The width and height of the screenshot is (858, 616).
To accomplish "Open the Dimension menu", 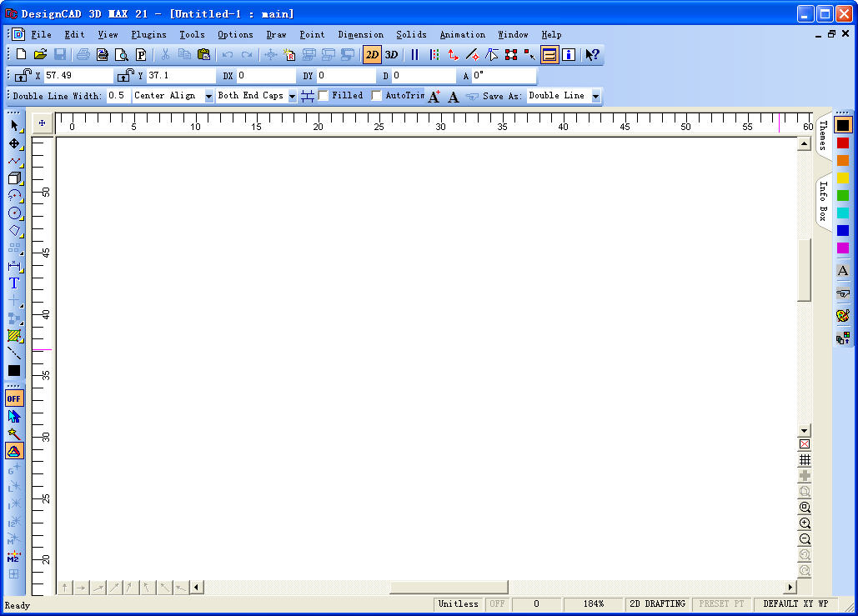I will tap(360, 35).
